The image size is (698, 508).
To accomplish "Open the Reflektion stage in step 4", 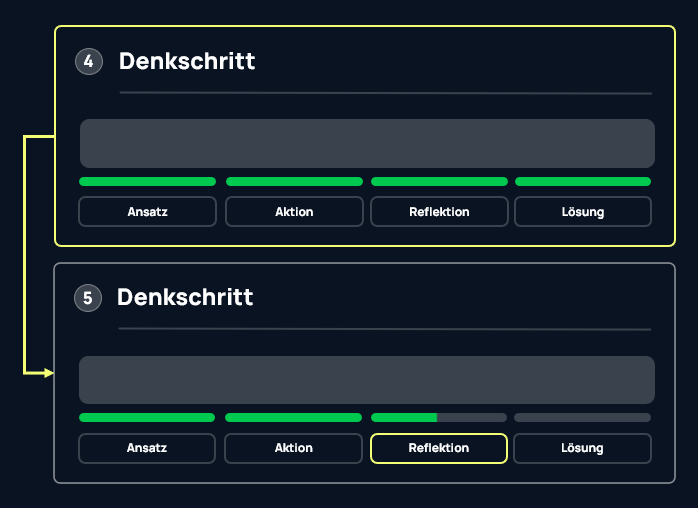I will click(x=439, y=212).
